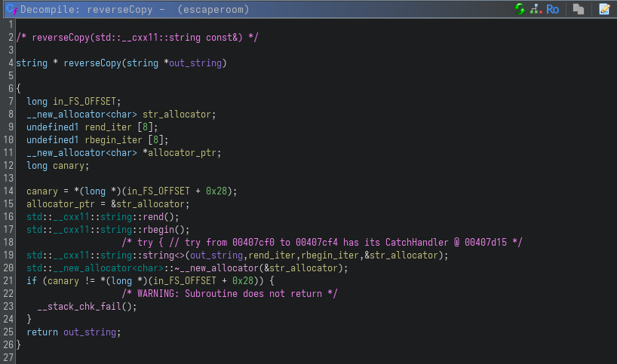Select the out_string parameter in the function signature
The image size is (617, 364).
click(x=195, y=63)
